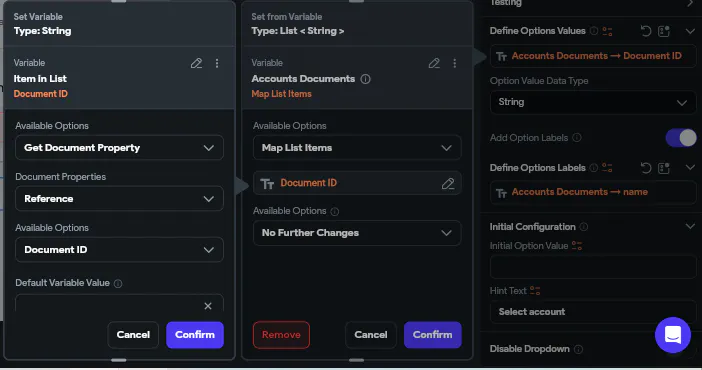Set variable for Define Options Labels

tap(607, 168)
